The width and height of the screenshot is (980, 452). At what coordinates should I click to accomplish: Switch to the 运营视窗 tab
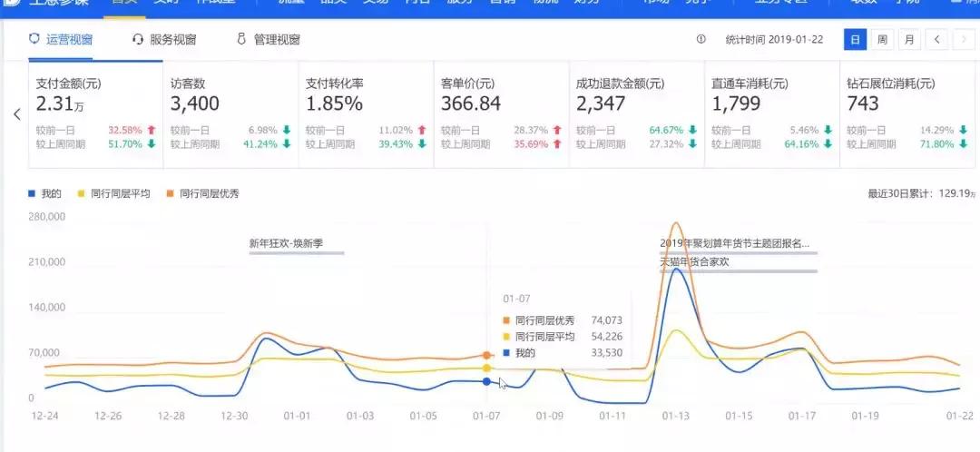pos(61,39)
